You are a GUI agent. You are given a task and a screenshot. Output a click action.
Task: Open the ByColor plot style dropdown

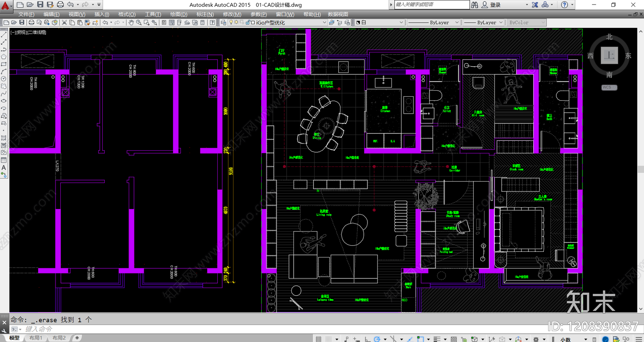click(526, 23)
